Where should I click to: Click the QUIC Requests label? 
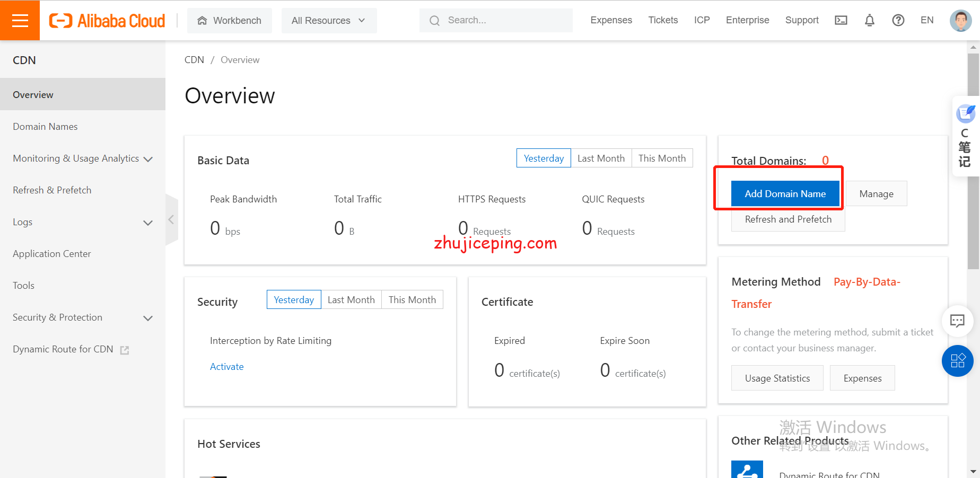pyautogui.click(x=613, y=199)
